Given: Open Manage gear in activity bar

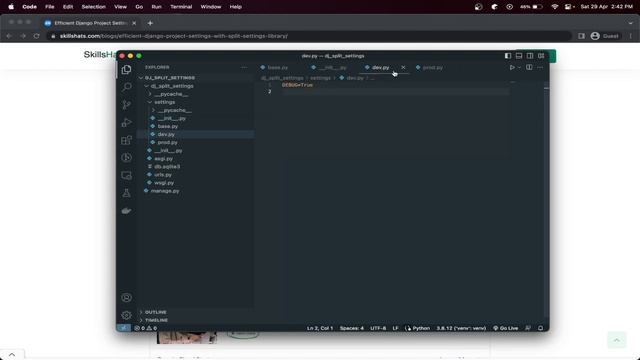Looking at the screenshot, I should tap(127, 315).
